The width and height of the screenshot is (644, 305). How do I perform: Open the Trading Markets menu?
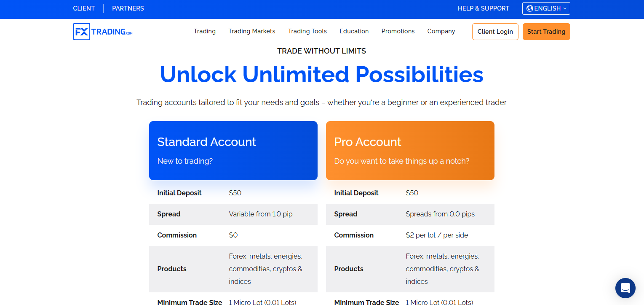tap(252, 31)
